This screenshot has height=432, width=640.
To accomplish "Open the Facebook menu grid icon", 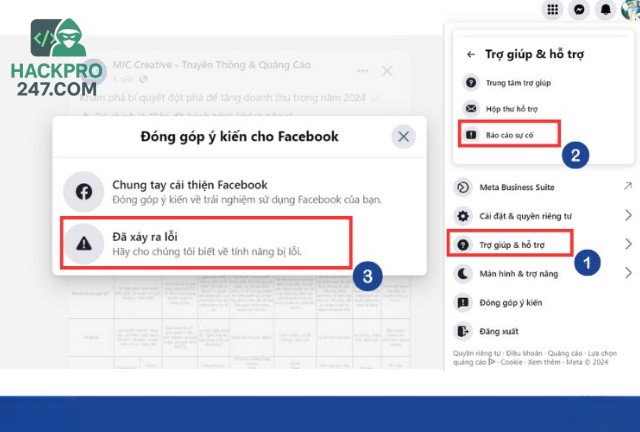I will point(553,9).
